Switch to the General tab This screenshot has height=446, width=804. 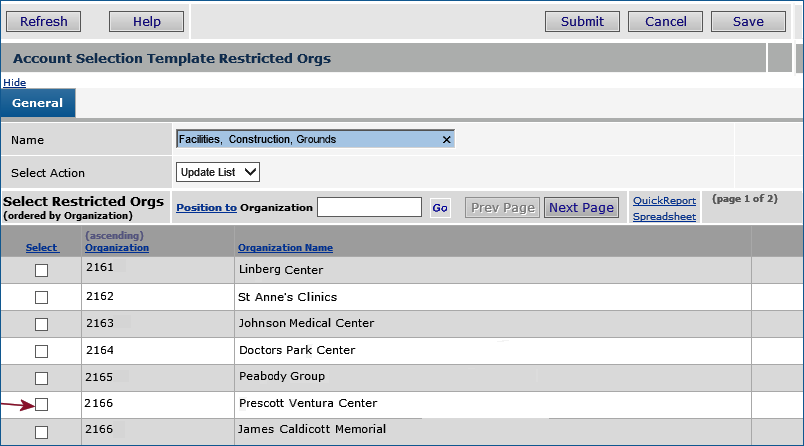click(x=38, y=103)
